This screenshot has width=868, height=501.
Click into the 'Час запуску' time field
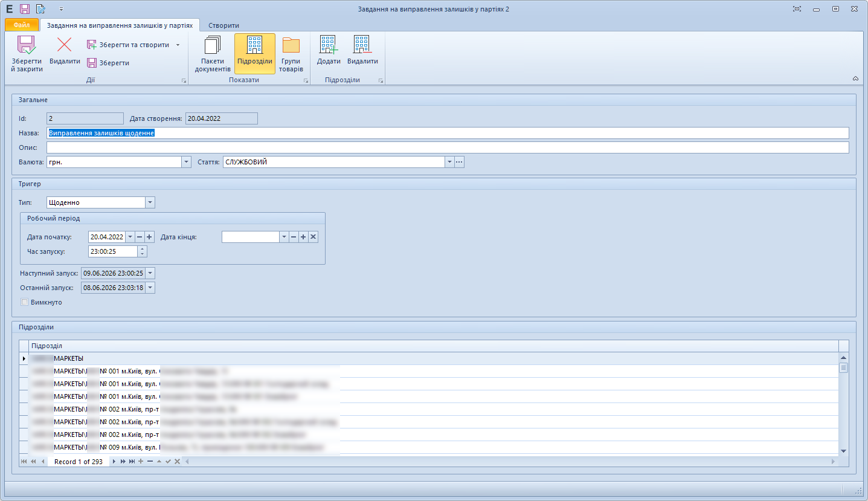click(x=113, y=251)
